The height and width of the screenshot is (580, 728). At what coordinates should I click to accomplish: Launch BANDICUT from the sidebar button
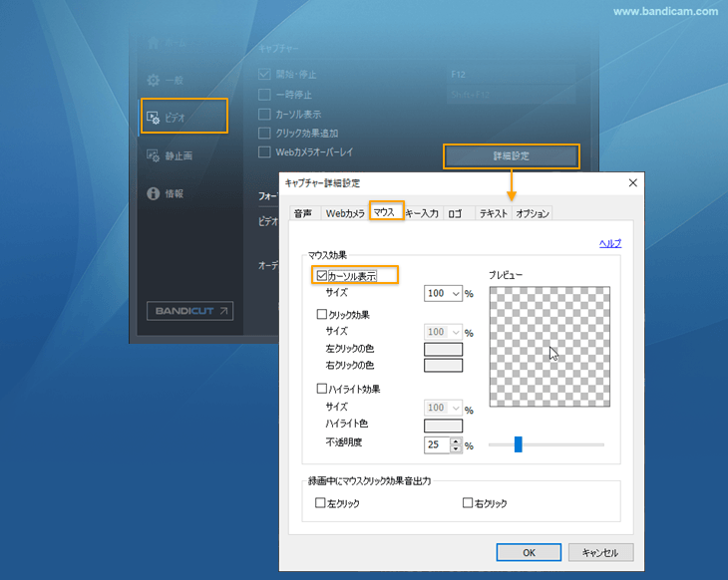pos(189,311)
